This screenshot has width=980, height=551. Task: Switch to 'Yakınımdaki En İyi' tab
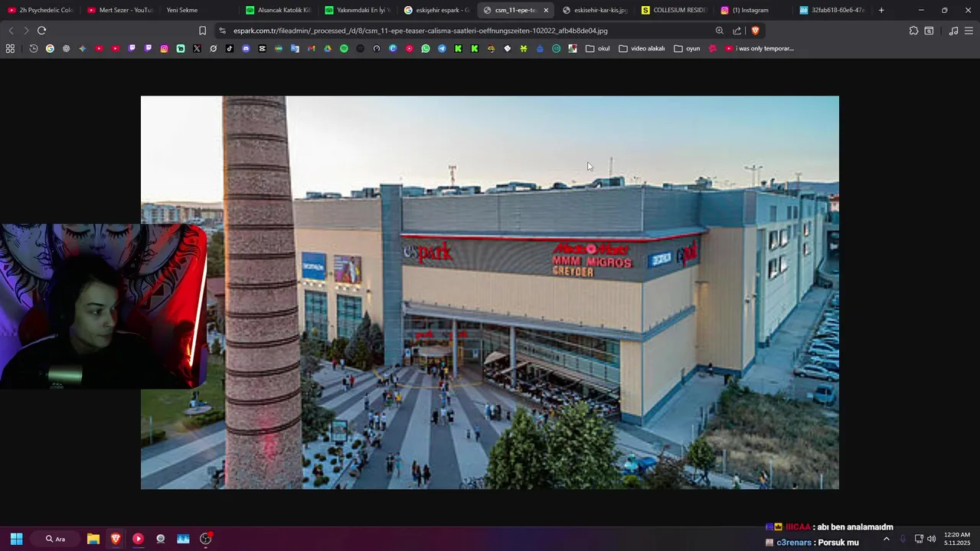(358, 10)
